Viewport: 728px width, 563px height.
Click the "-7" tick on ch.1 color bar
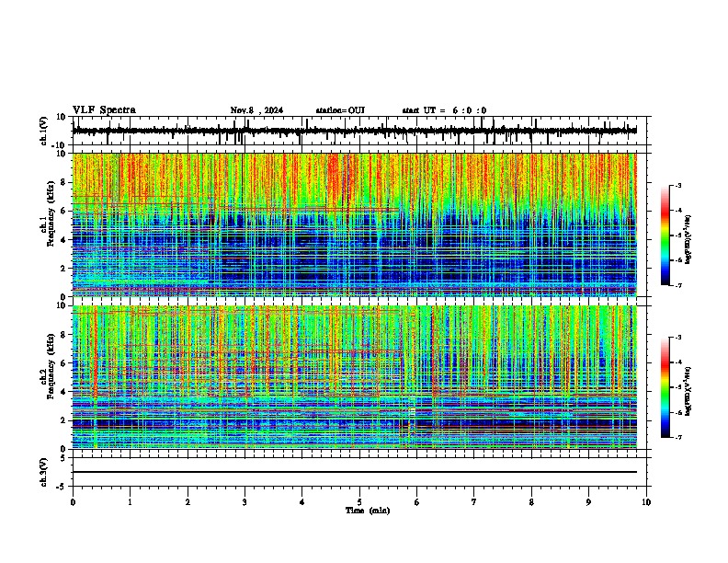click(x=678, y=285)
